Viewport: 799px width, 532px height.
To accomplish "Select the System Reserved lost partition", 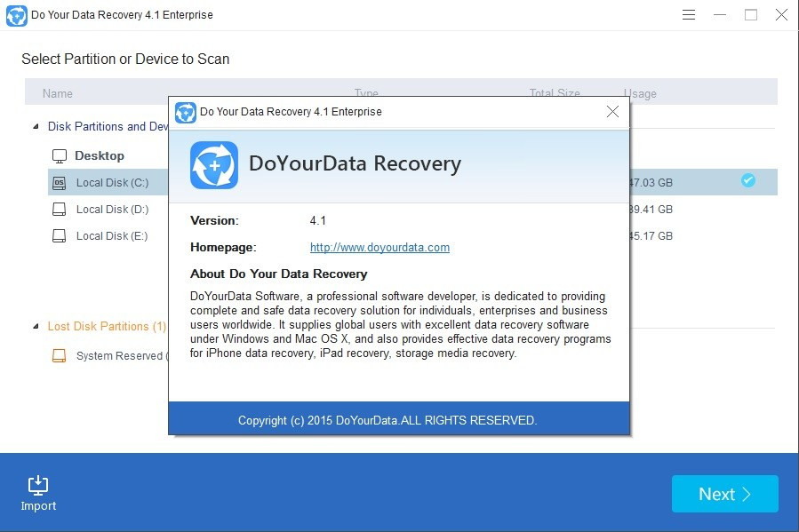I will pyautogui.click(x=109, y=355).
